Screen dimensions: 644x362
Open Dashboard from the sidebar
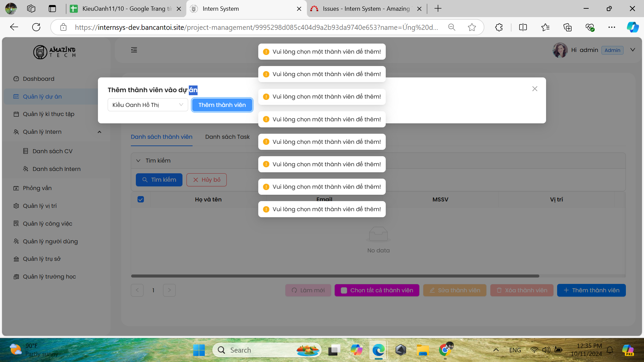tap(38, 79)
